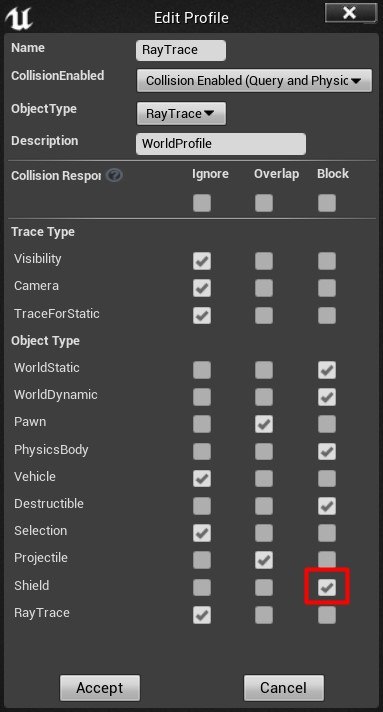Viewport: 383px width, 712px height.
Task: Set Pawn response to Block
Action: click(327, 424)
